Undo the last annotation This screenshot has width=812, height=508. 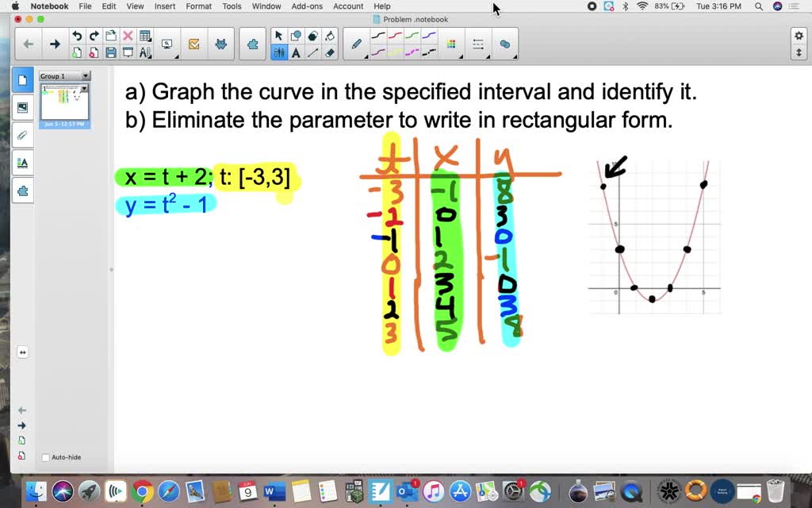click(x=75, y=35)
